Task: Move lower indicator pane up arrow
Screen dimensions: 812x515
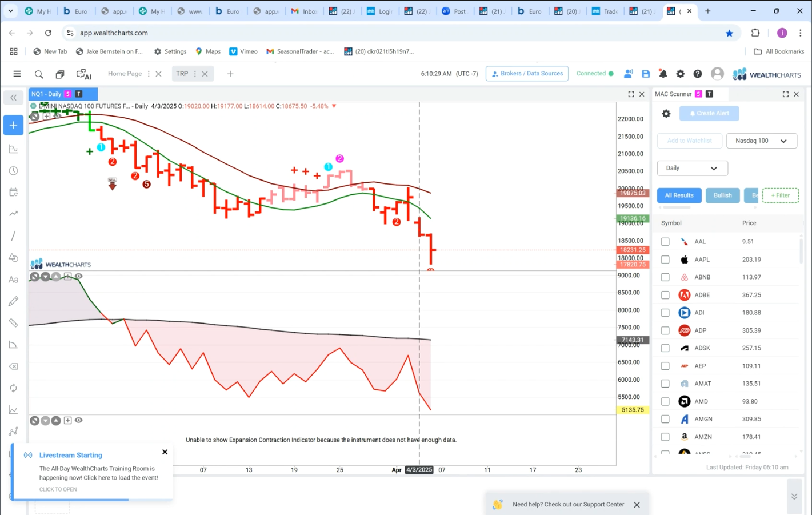Action: coord(56,421)
